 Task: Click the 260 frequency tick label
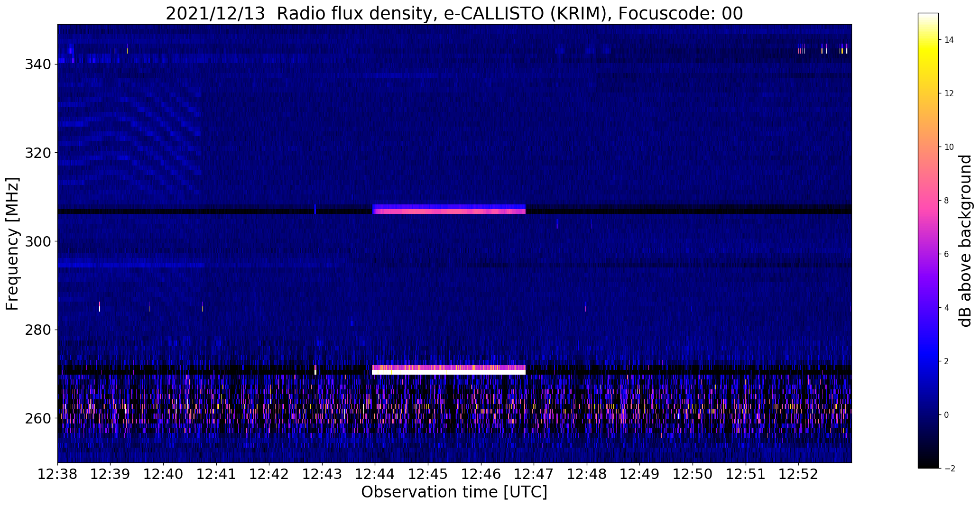click(x=38, y=418)
